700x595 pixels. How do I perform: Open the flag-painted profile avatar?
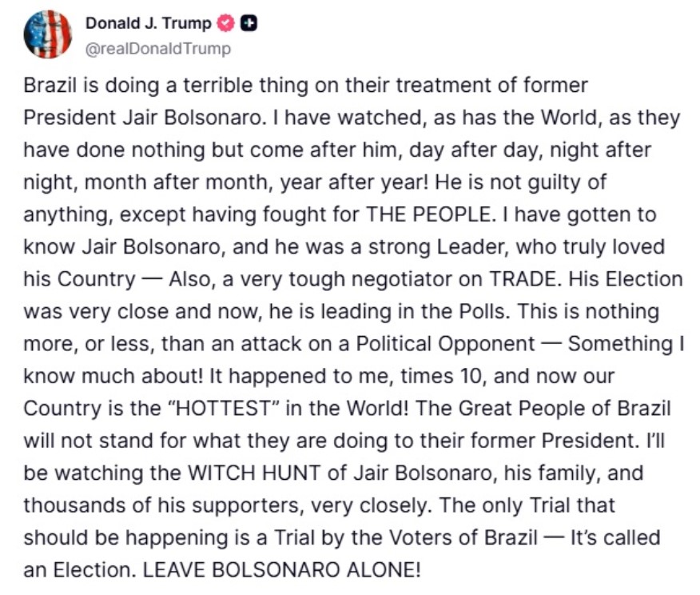point(48,34)
